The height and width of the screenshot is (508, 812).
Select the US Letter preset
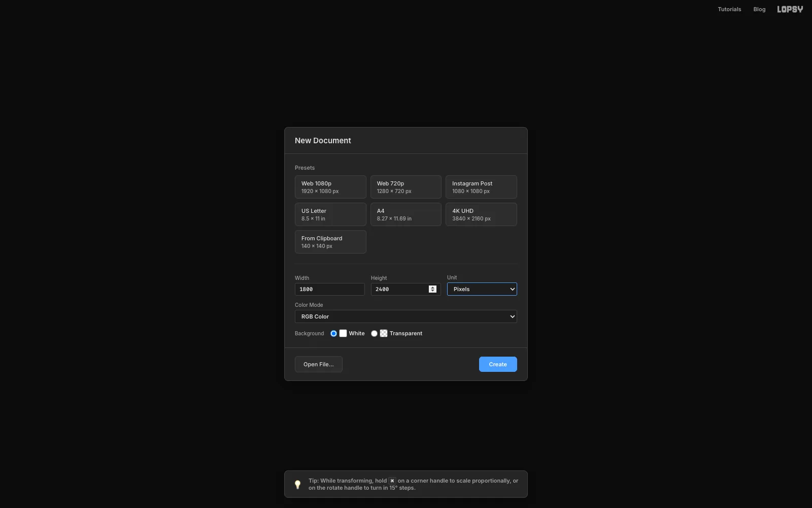coord(330,214)
